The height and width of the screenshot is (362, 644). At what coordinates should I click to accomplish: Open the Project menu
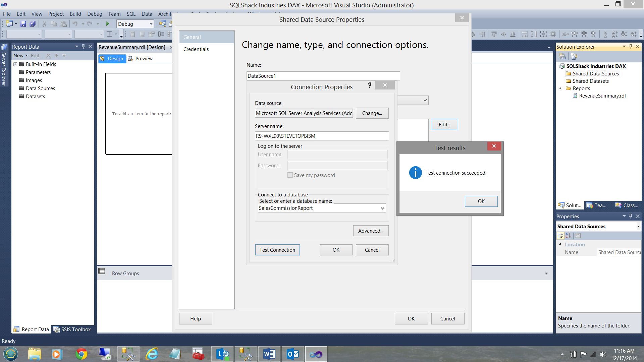56,14
